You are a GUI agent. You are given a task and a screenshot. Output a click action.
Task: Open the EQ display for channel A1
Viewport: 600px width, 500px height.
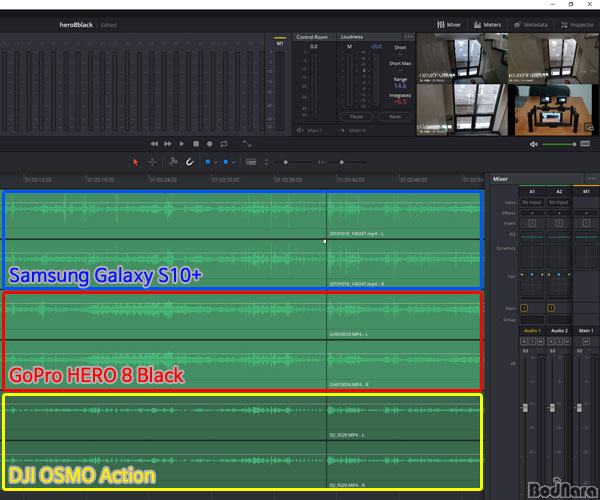point(532,237)
